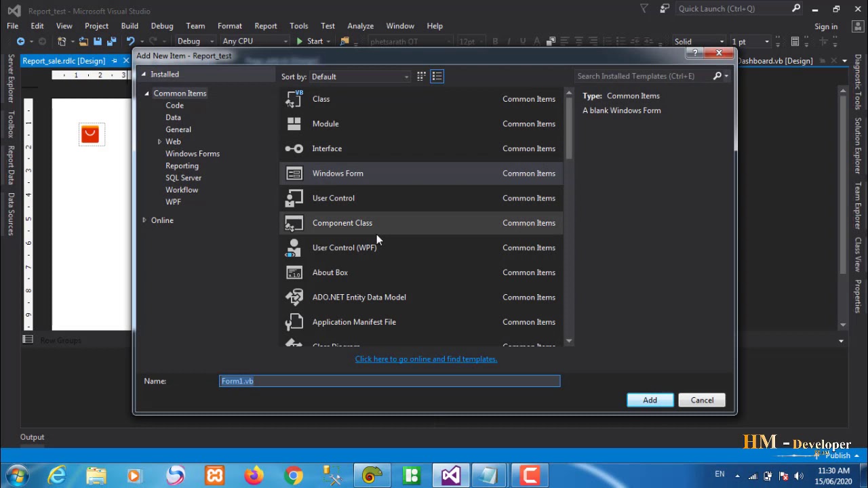The width and height of the screenshot is (868, 488).
Task: Switch to Report_sale.rdlc [Design] tab
Action: [64, 61]
